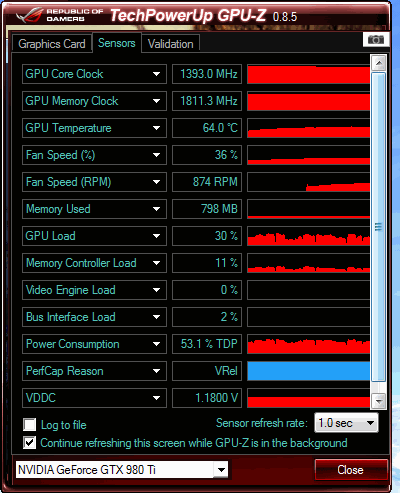Expand the GPU Memory Clock dropdown arrow
Screen dimensions: 400x493
pos(156,101)
